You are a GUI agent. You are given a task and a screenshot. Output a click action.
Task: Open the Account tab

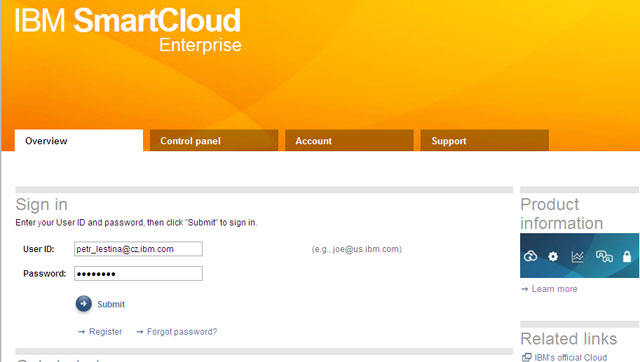pos(349,141)
